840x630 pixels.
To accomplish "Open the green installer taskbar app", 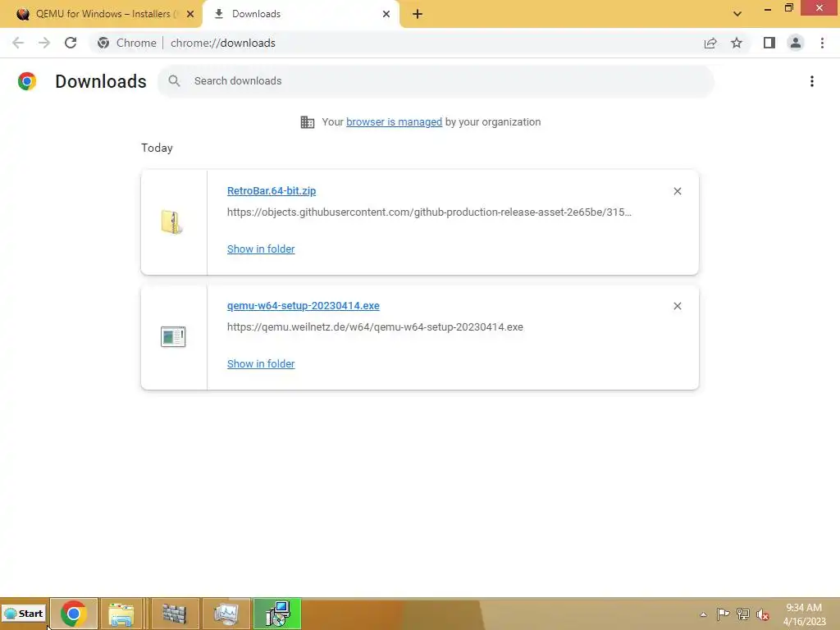I will (277, 614).
